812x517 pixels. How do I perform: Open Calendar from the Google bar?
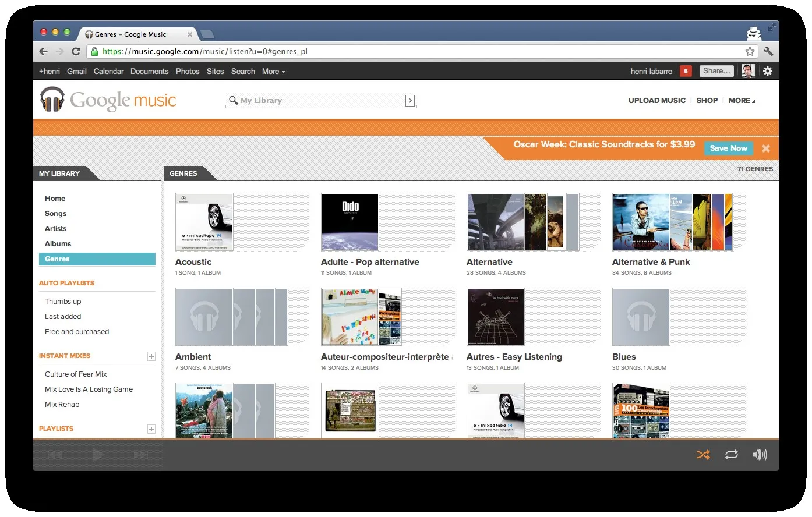pos(109,72)
